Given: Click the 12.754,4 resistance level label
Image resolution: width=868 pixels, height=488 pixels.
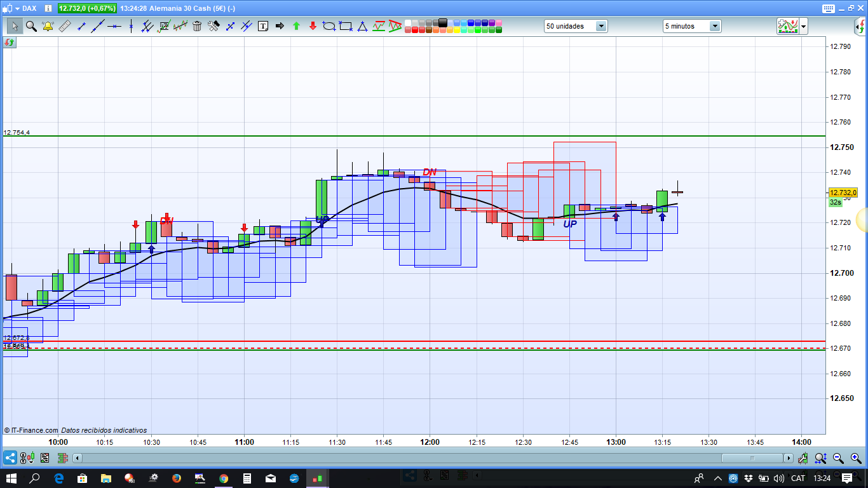Looking at the screenshot, I should pyautogui.click(x=17, y=132).
